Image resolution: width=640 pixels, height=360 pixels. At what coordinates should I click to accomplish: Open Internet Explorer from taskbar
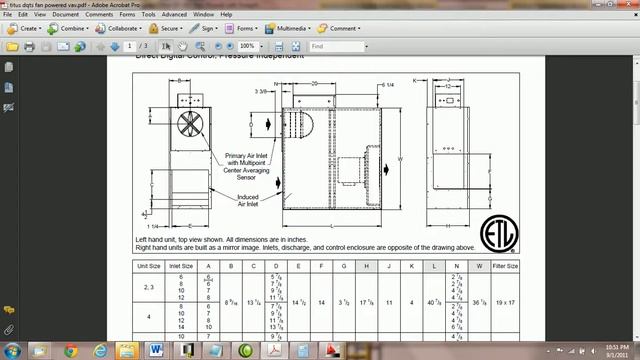point(100,351)
